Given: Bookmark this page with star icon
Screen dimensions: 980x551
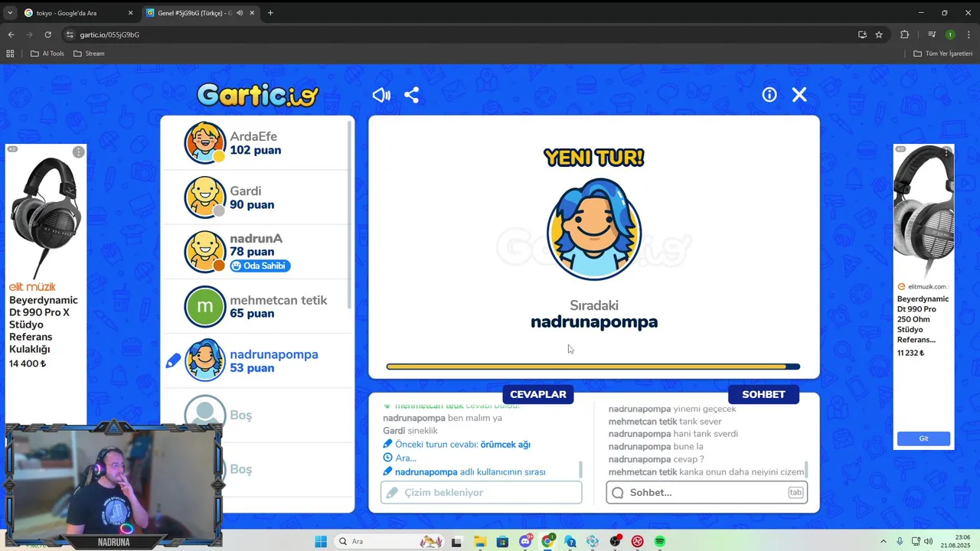Looking at the screenshot, I should (x=879, y=34).
